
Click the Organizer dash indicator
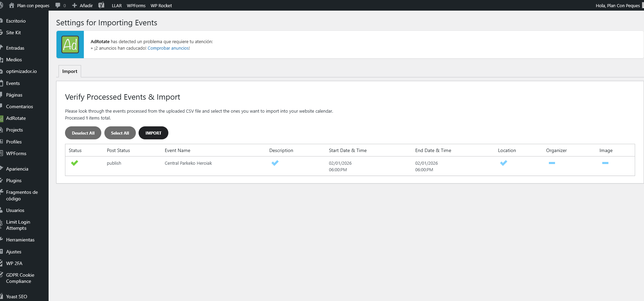[x=552, y=163]
